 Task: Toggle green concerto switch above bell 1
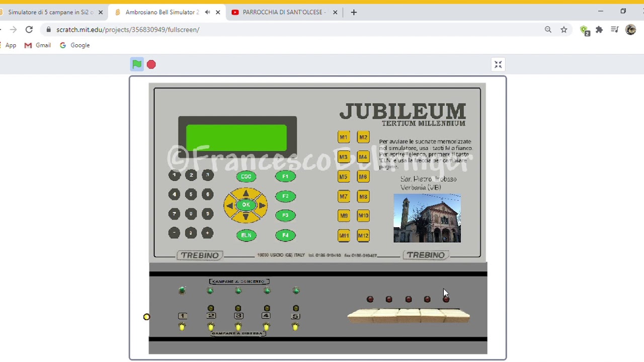[182, 290]
